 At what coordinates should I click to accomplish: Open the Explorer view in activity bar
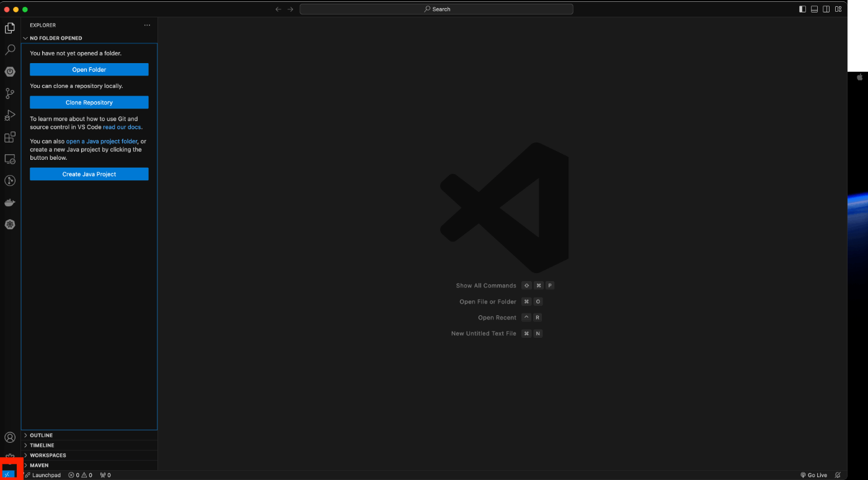click(10, 28)
